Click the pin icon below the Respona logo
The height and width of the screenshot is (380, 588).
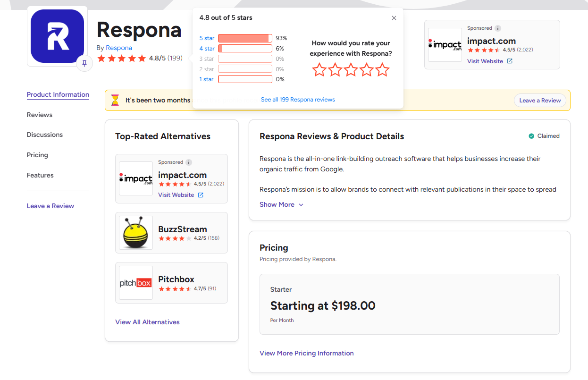click(84, 63)
